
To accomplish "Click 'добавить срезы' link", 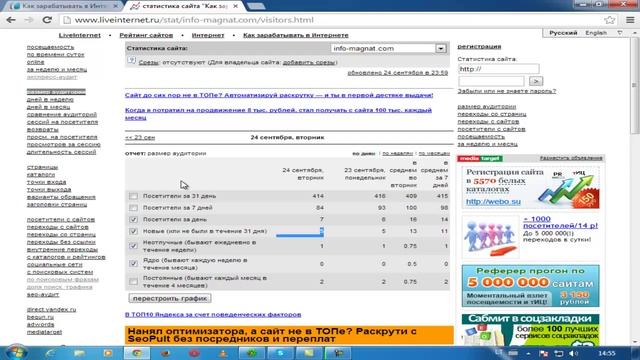I will click(309, 62).
